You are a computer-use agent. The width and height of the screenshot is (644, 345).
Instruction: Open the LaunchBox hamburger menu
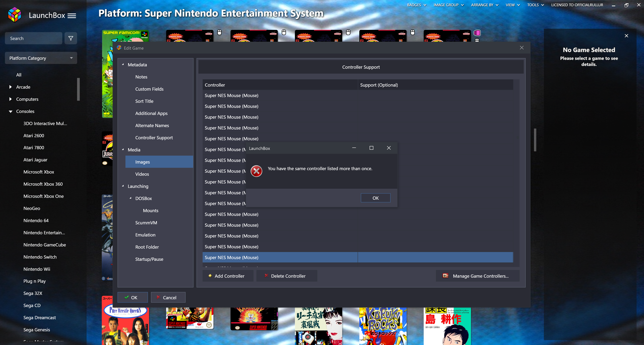click(72, 16)
